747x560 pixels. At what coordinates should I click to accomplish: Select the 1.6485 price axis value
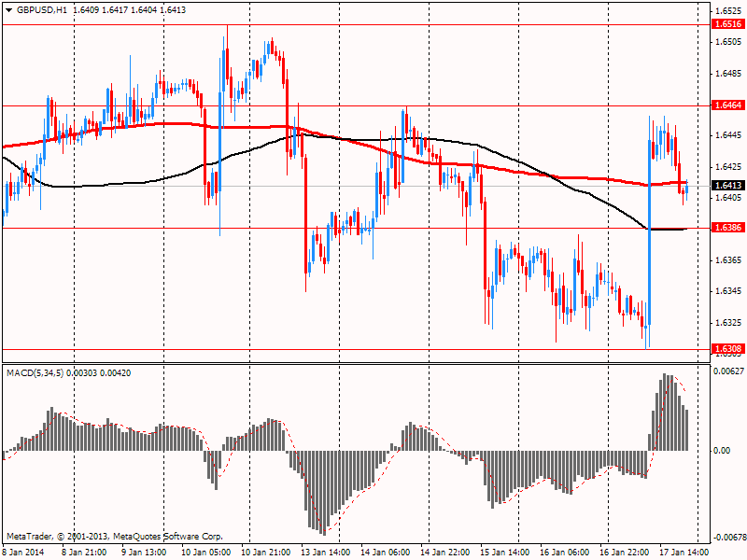tap(728, 74)
